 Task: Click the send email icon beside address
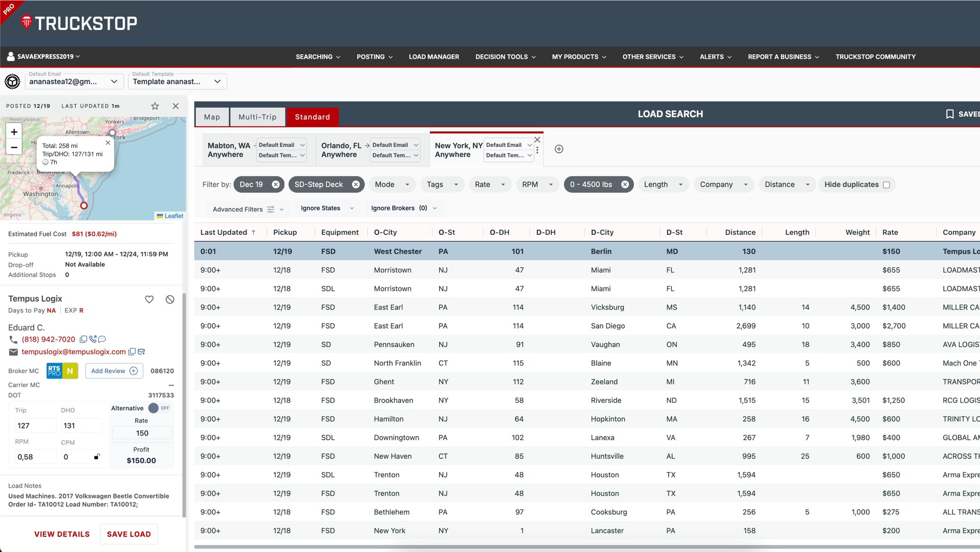[141, 352]
